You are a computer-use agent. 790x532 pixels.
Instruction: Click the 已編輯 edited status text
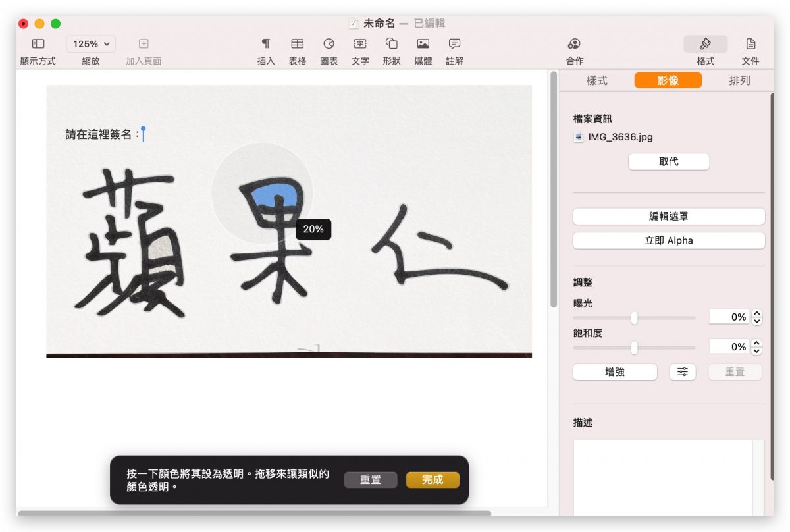tap(430, 23)
